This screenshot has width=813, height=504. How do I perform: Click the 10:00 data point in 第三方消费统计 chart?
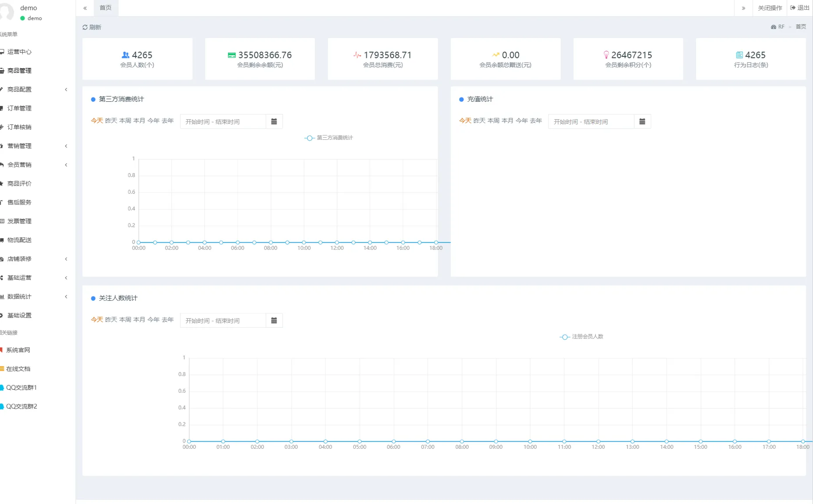tap(304, 242)
